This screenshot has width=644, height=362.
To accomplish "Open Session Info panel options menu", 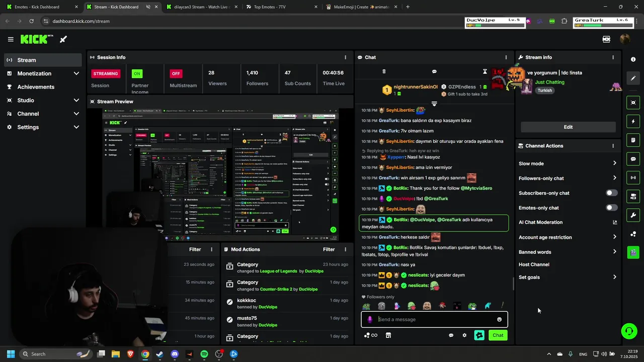I will coord(345,57).
